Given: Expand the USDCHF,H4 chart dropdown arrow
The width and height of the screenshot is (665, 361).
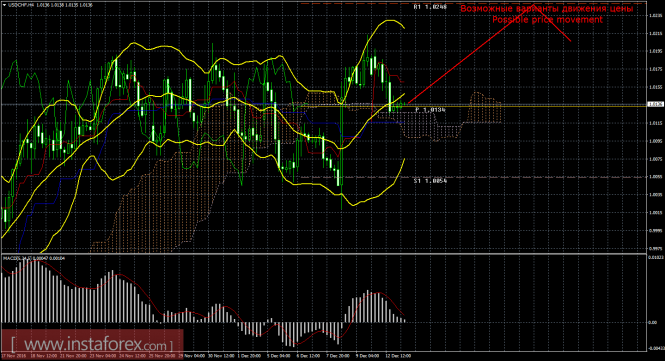Looking at the screenshot, I should click(4, 5).
